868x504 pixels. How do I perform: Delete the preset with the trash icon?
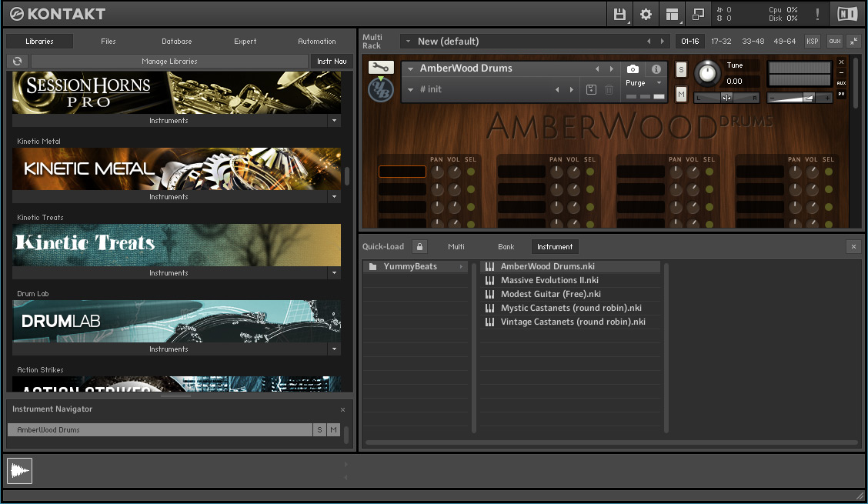609,90
